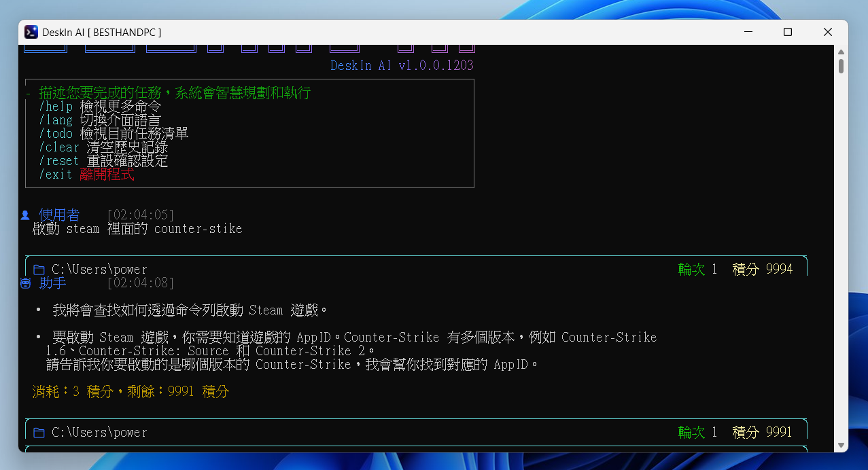
Task: Click the /clear 清空歷史記錄 line
Action: coord(103,147)
